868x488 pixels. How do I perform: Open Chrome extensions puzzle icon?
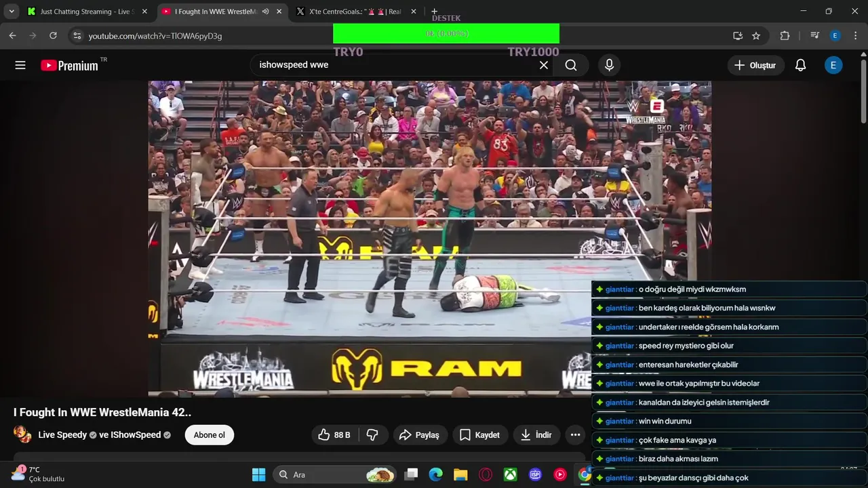coord(785,35)
